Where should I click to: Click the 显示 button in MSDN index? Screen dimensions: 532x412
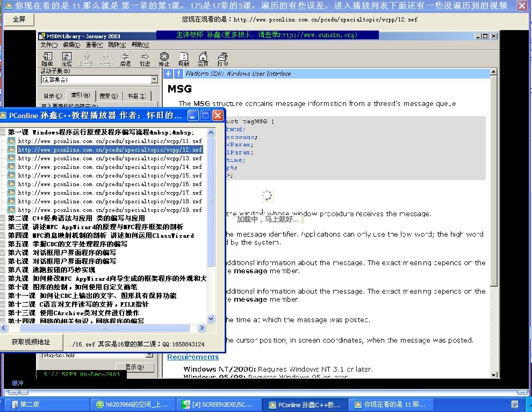(135, 367)
